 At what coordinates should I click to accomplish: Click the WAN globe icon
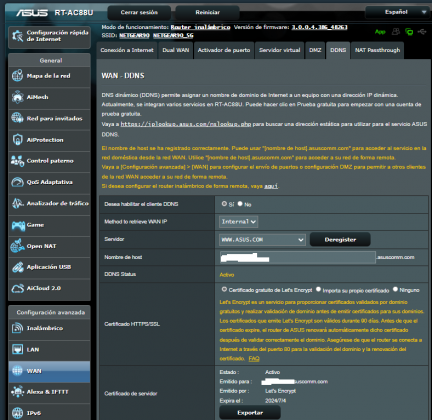[x=17, y=371]
